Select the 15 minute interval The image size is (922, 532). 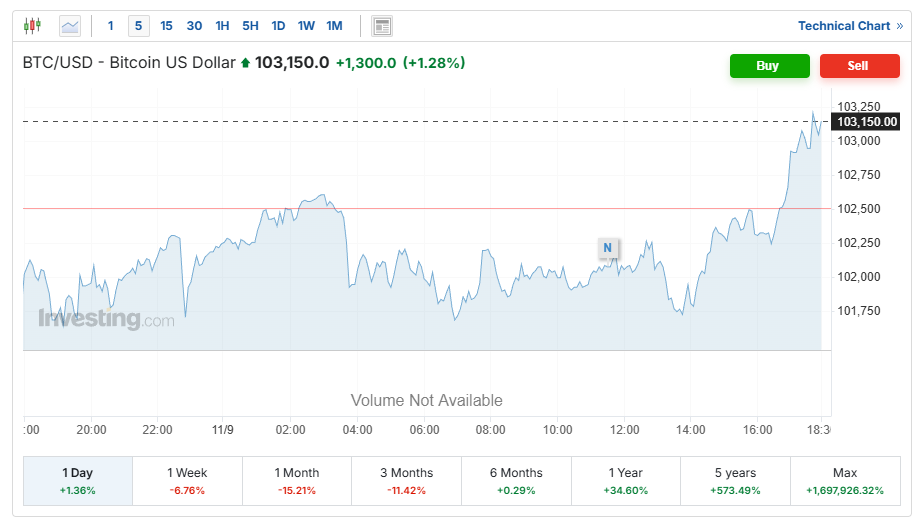166,26
